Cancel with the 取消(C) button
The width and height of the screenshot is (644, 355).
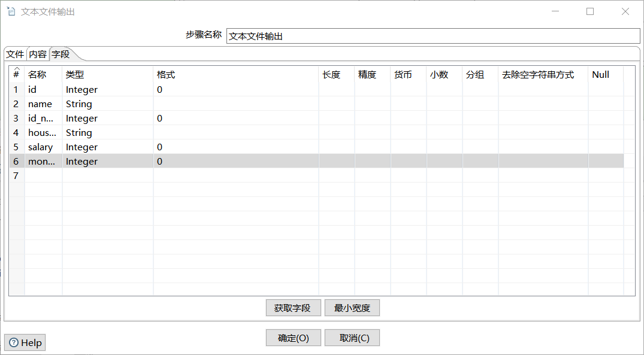click(x=352, y=338)
